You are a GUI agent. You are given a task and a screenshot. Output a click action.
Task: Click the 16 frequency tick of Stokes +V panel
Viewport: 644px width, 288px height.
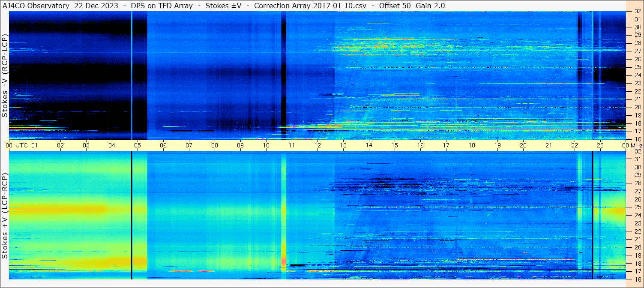pos(637,279)
